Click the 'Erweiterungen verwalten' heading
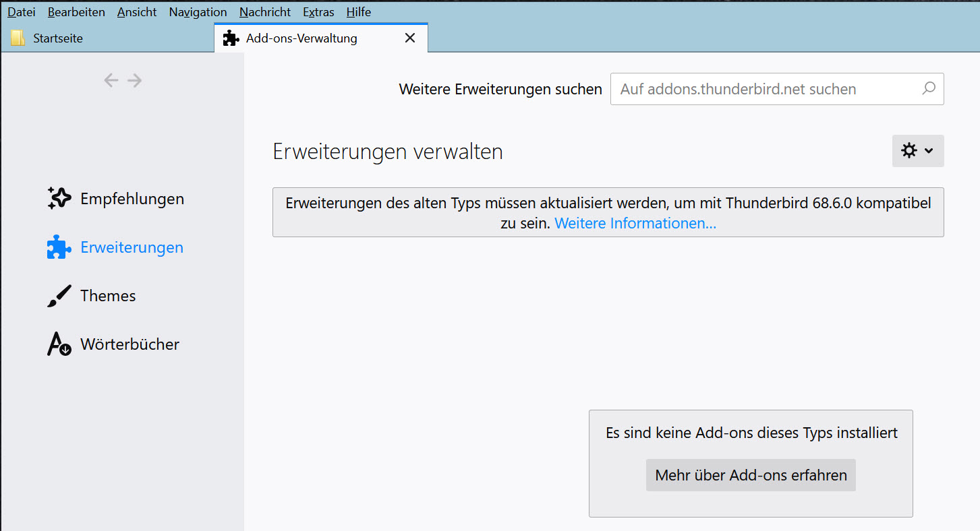This screenshot has height=531, width=980. point(388,152)
